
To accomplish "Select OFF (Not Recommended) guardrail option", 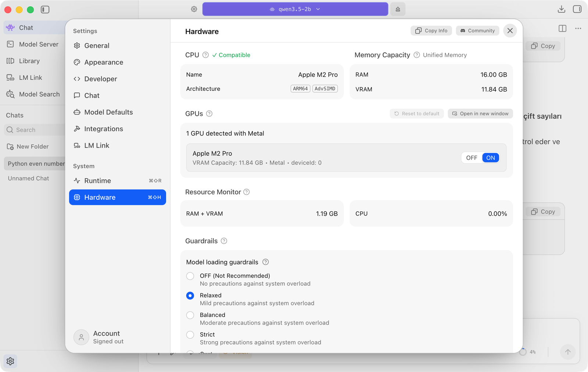I will [x=190, y=276].
